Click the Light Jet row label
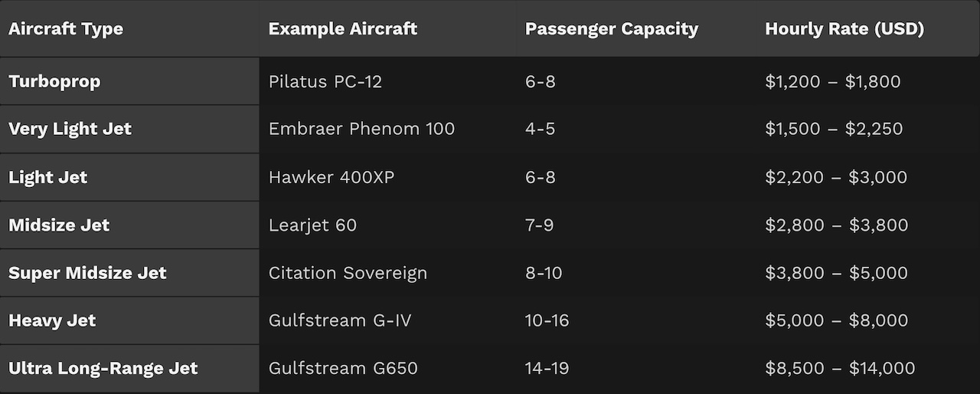The image size is (980, 394). [47, 177]
